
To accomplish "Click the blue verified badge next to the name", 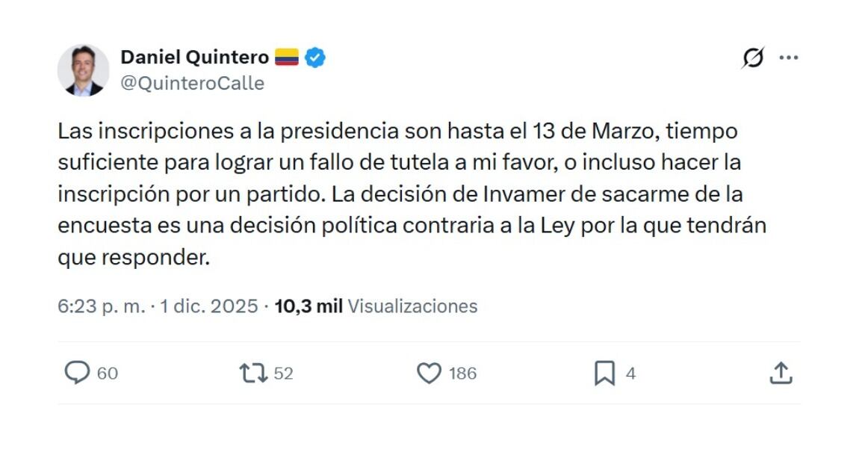I will click(314, 56).
